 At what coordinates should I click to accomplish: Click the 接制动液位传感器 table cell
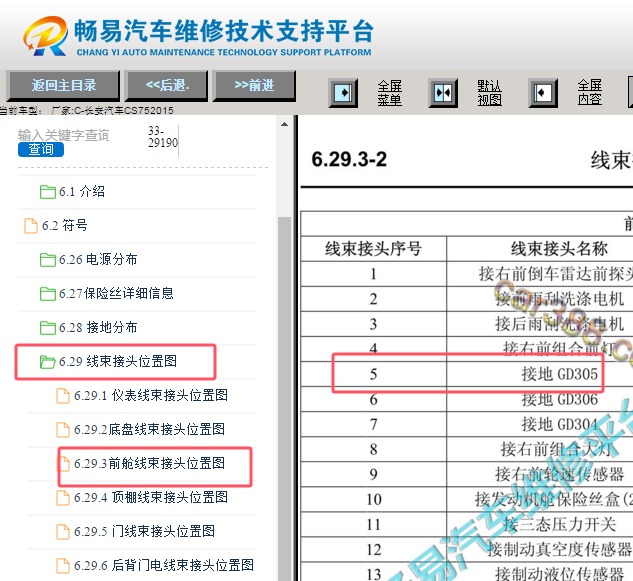tap(560, 573)
